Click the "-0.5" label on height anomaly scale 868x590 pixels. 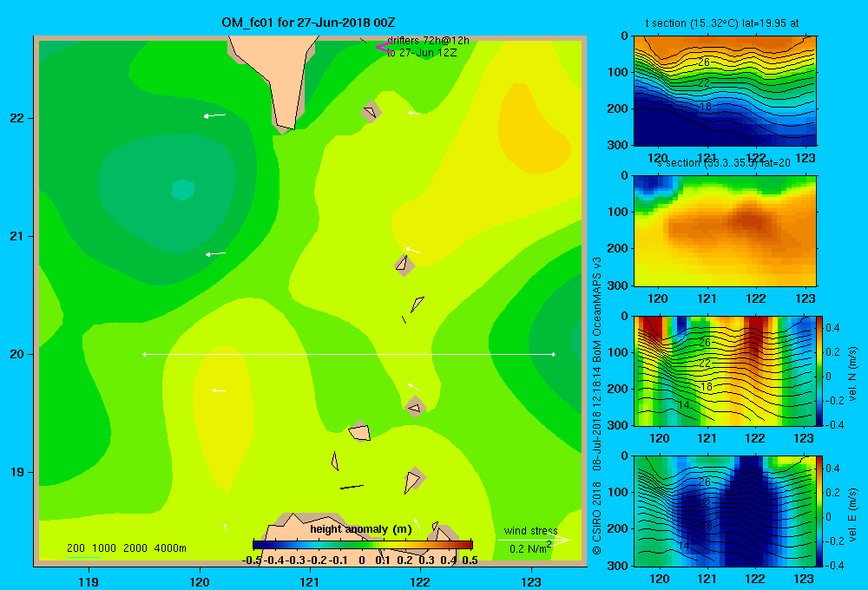click(x=252, y=560)
